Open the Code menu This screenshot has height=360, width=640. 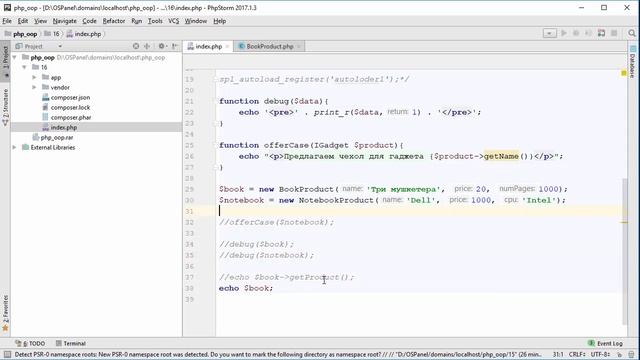click(89, 21)
